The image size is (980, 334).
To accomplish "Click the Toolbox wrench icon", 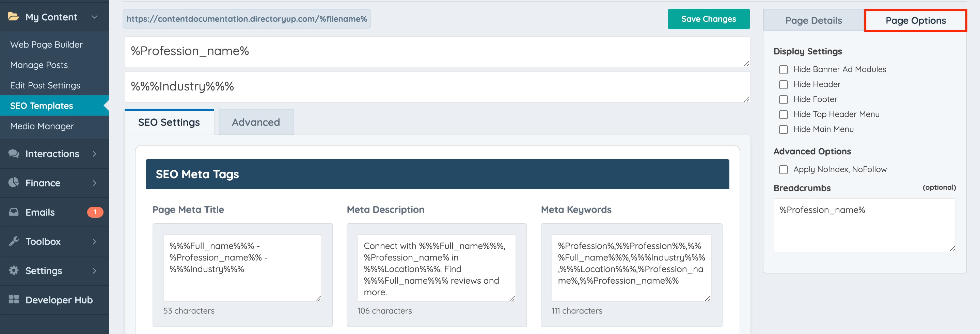I will tap(14, 241).
